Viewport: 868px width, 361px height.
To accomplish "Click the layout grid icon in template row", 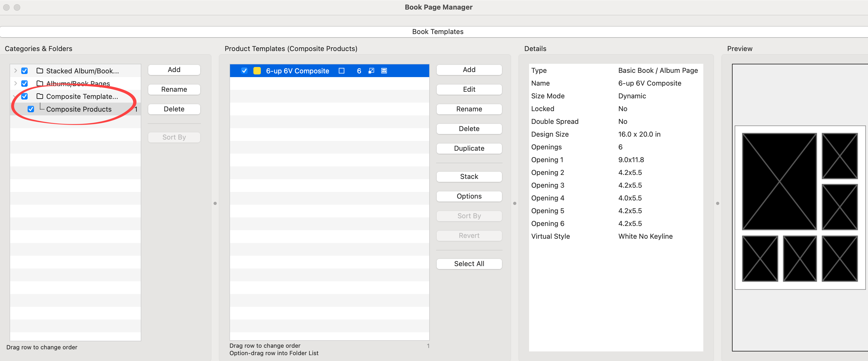I will click(384, 71).
